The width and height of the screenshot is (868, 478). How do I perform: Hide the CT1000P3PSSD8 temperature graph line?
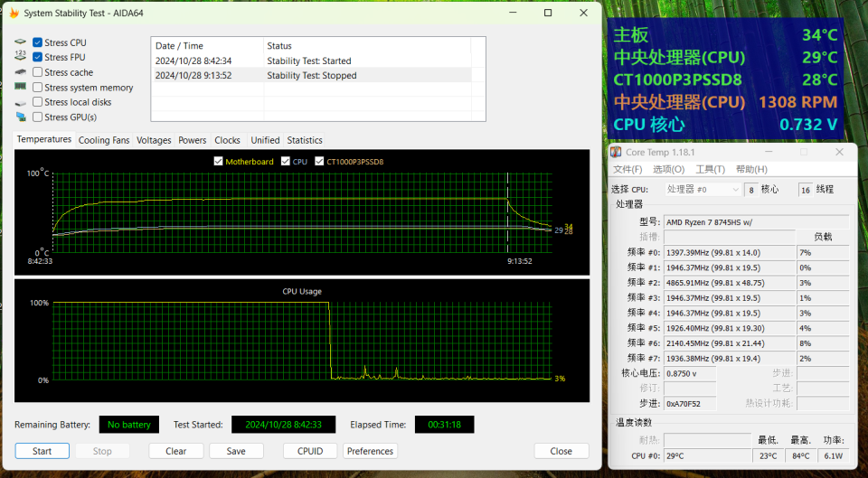click(319, 161)
